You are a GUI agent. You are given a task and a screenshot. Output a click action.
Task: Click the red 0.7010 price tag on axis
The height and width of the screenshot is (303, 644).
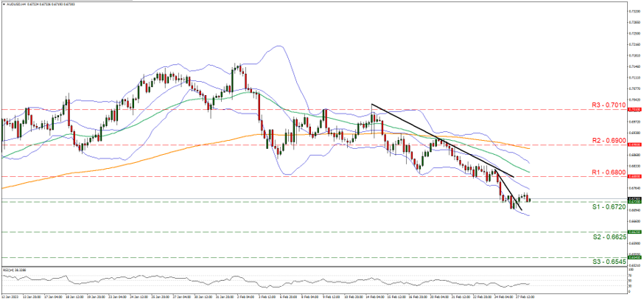coord(634,110)
